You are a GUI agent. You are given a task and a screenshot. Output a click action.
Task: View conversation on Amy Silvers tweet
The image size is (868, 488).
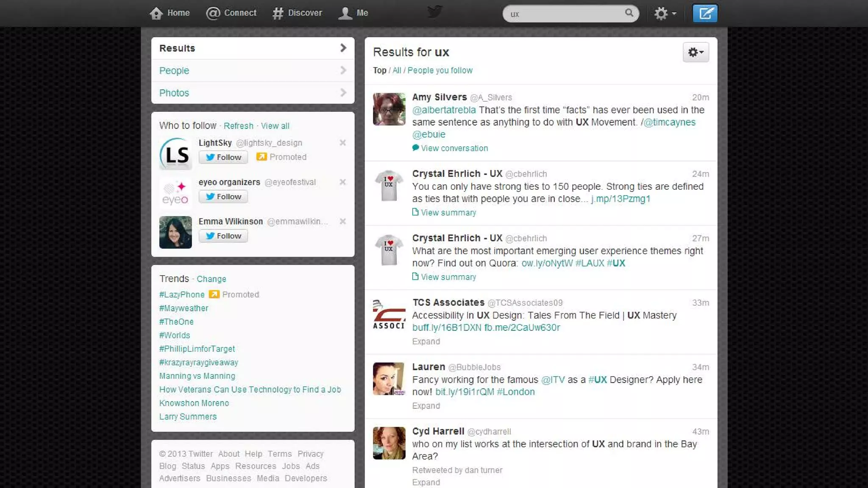click(x=454, y=148)
